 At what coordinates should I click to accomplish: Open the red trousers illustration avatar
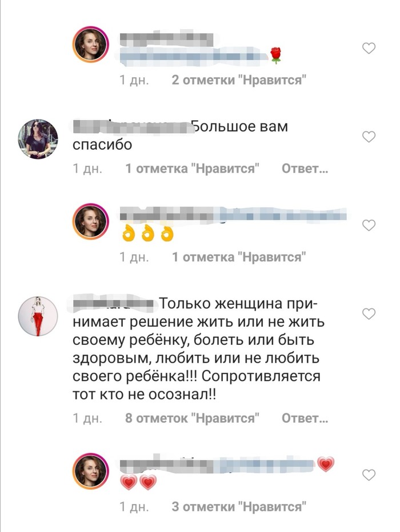(x=38, y=316)
